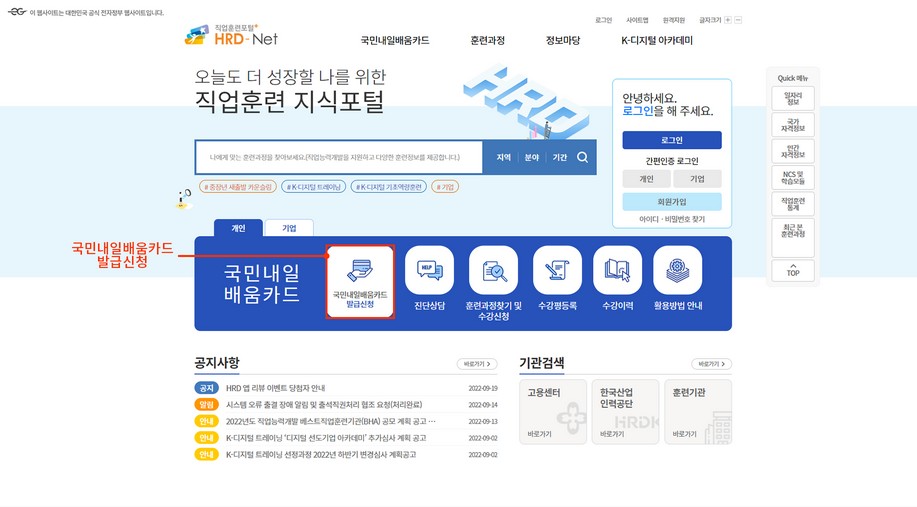Select #중장년 새출발 카운슬링 tag
Image resolution: width=917 pixels, height=507 pixels.
point(238,187)
